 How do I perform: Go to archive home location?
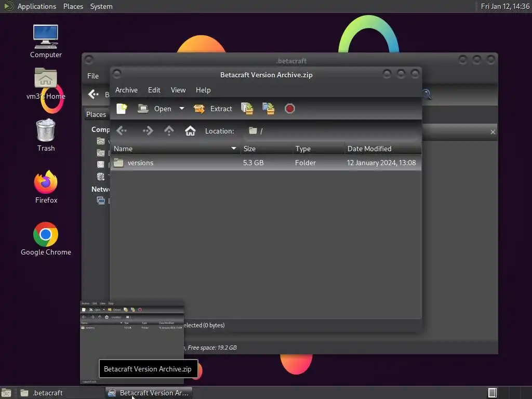point(190,130)
